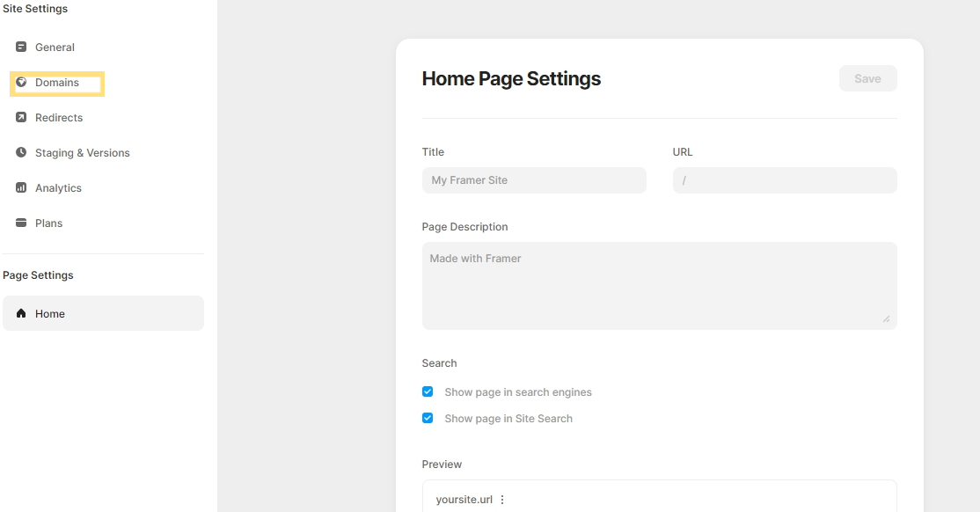Click the Save button
Image resolution: width=980 pixels, height=512 pixels.
click(867, 79)
